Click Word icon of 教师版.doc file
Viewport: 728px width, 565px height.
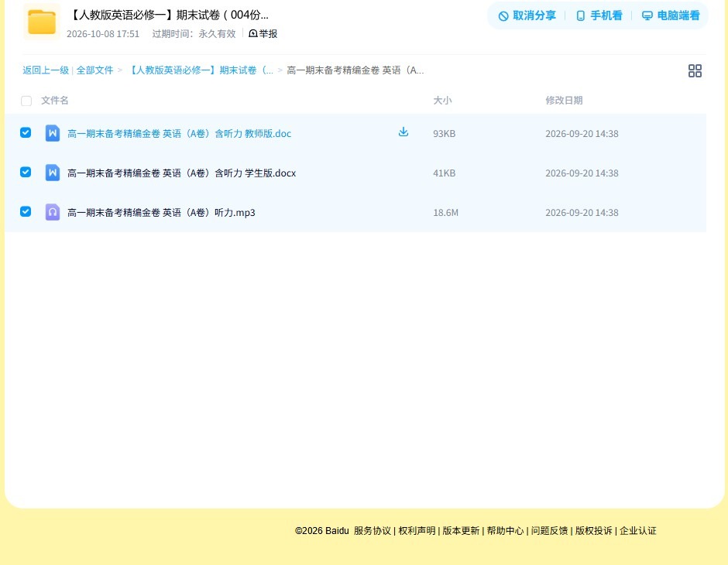[53, 133]
